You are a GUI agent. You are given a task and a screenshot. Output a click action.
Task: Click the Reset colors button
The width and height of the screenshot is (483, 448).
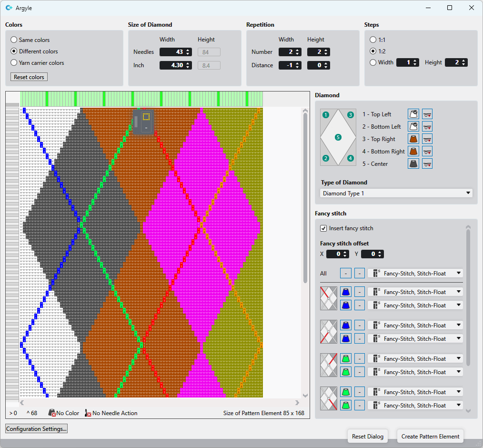[x=29, y=77]
